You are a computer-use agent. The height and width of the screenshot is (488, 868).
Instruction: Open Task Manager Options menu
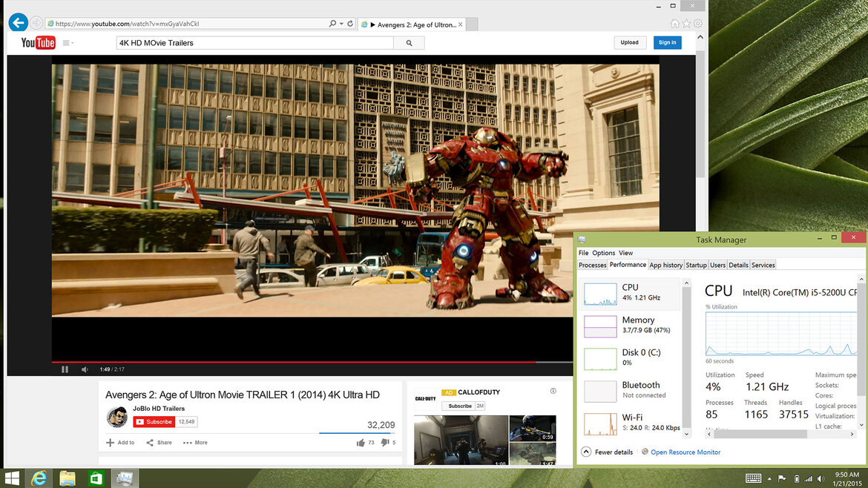tap(603, 253)
